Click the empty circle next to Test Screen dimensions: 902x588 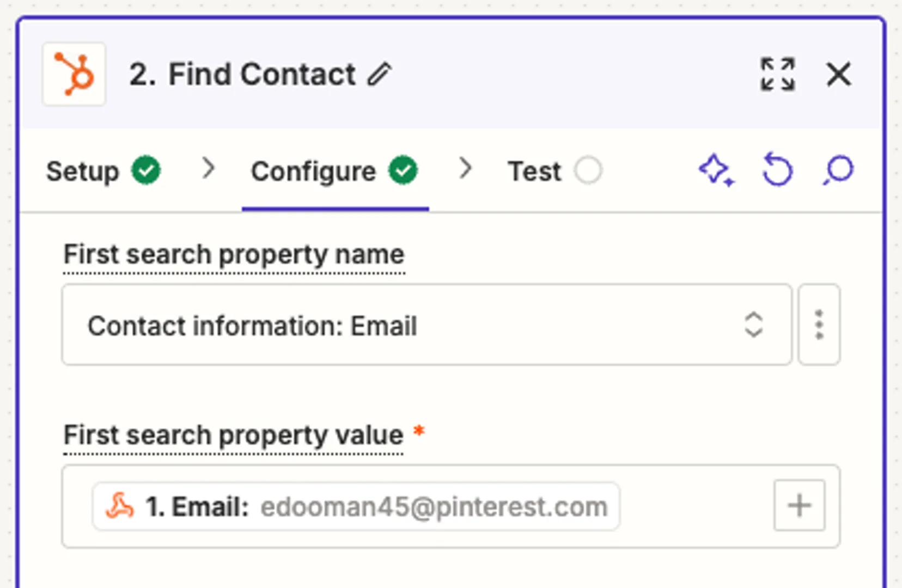(x=588, y=170)
